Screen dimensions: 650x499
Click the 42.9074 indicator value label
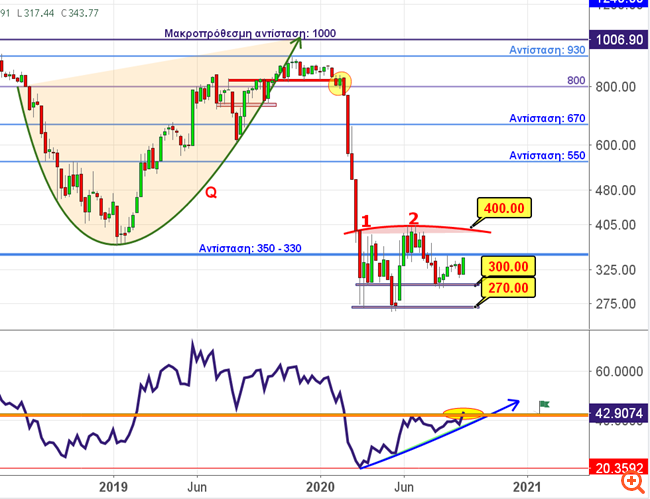[615, 414]
